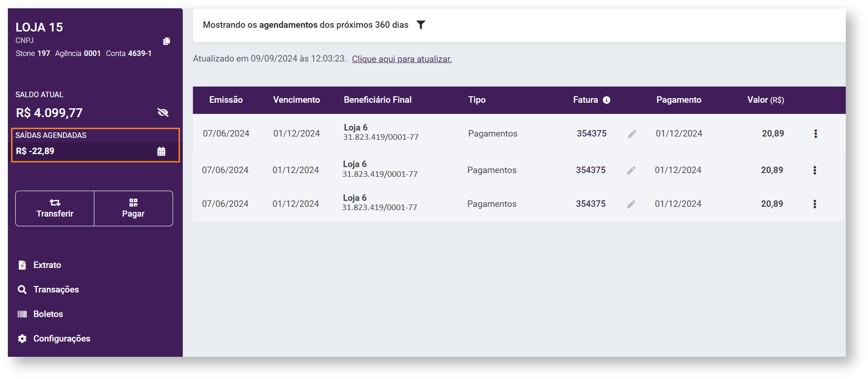The width and height of the screenshot is (868, 379).
Task: Open more options for first payment row
Action: pyautogui.click(x=815, y=134)
